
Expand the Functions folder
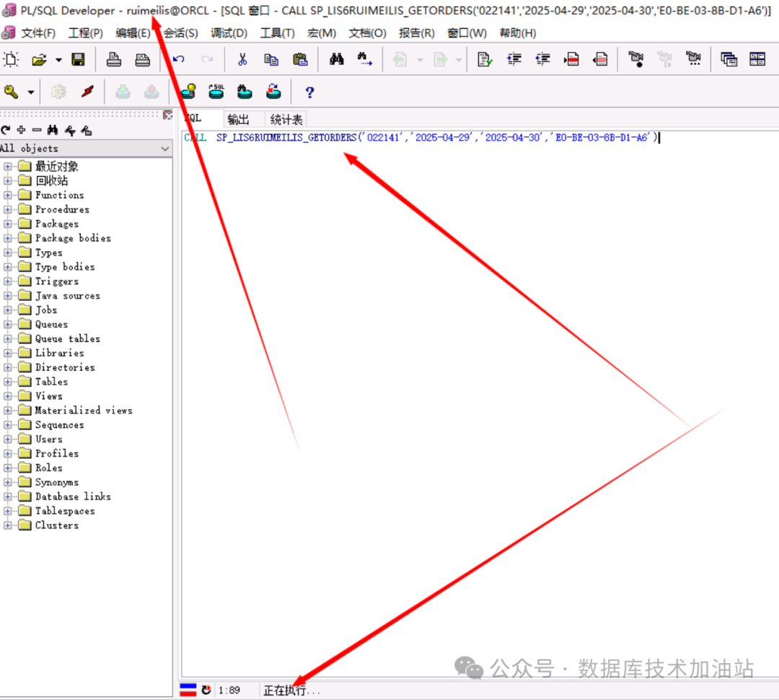tap(7, 196)
